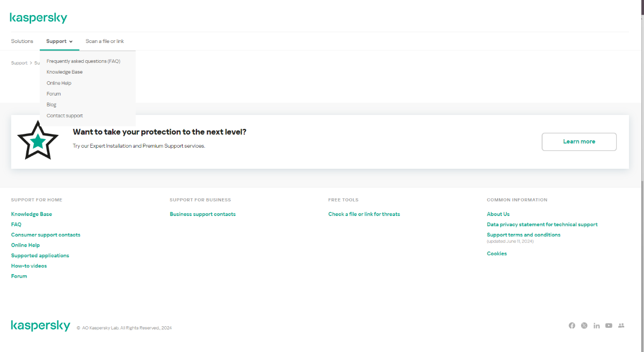644x352 pixels.
Task: Click the '(updated June 11, 2024)' note
Action: 510,241
